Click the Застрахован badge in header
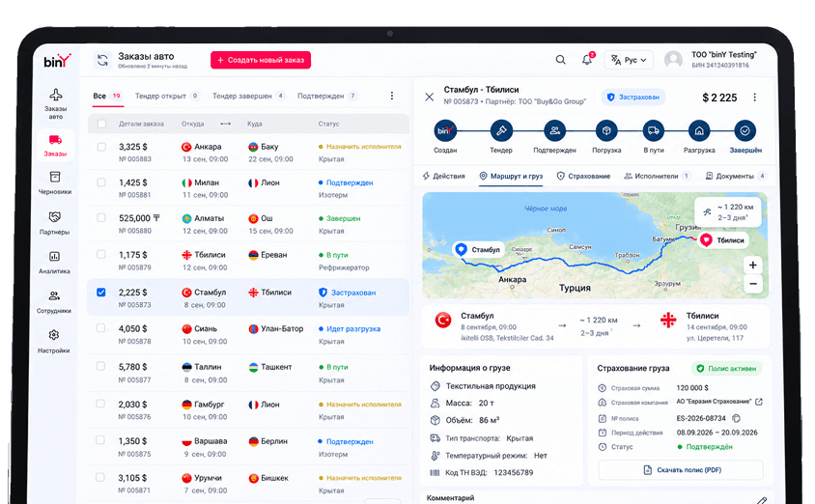Image resolution: width=815 pixels, height=504 pixels. (633, 98)
